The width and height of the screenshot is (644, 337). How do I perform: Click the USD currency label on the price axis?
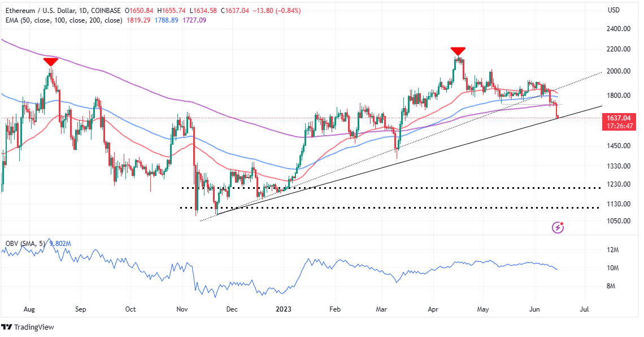point(614,10)
